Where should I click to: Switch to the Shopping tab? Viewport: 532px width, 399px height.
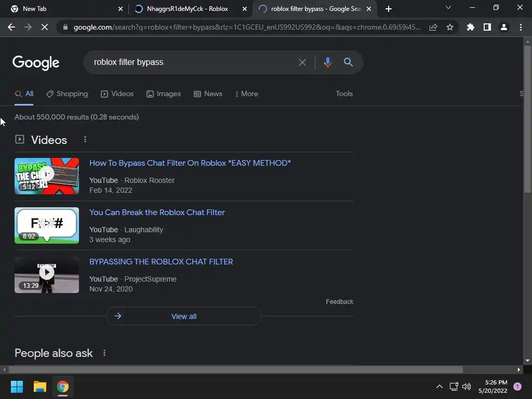click(67, 94)
